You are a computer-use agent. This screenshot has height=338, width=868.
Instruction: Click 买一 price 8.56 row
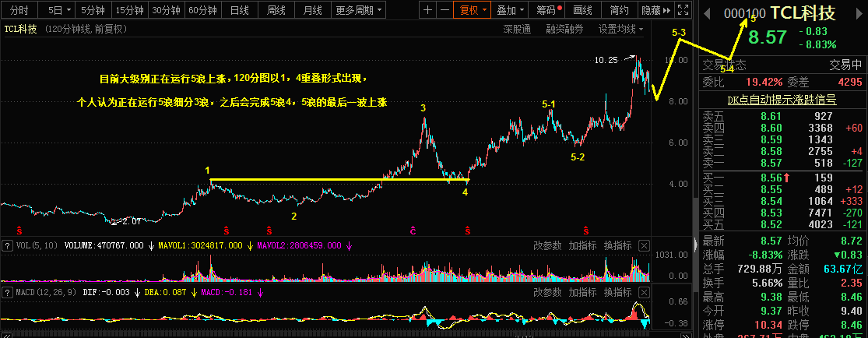(782, 178)
